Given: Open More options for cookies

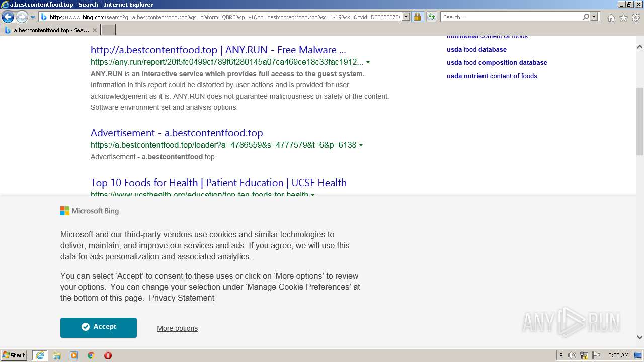Looking at the screenshot, I should [x=177, y=328].
